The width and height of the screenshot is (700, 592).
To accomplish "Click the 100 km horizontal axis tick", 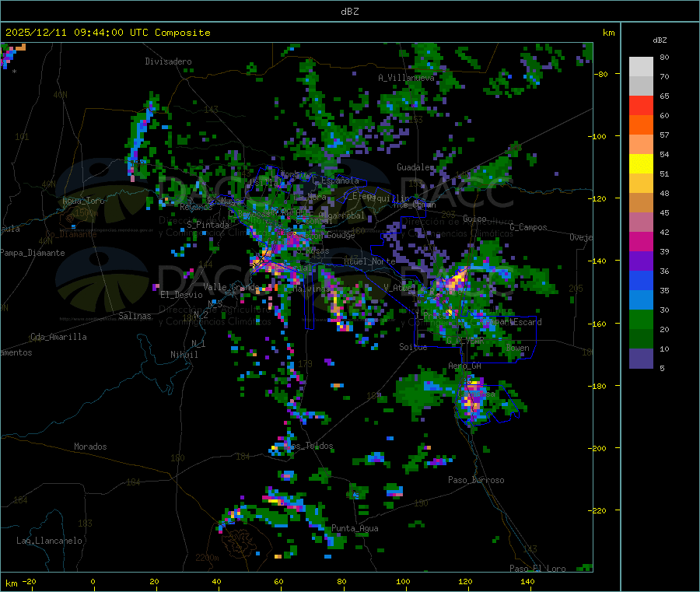I will (x=403, y=581).
